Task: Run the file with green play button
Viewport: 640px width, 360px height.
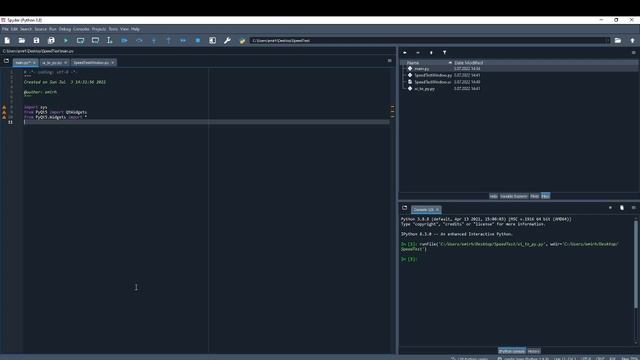Action: (x=66, y=40)
